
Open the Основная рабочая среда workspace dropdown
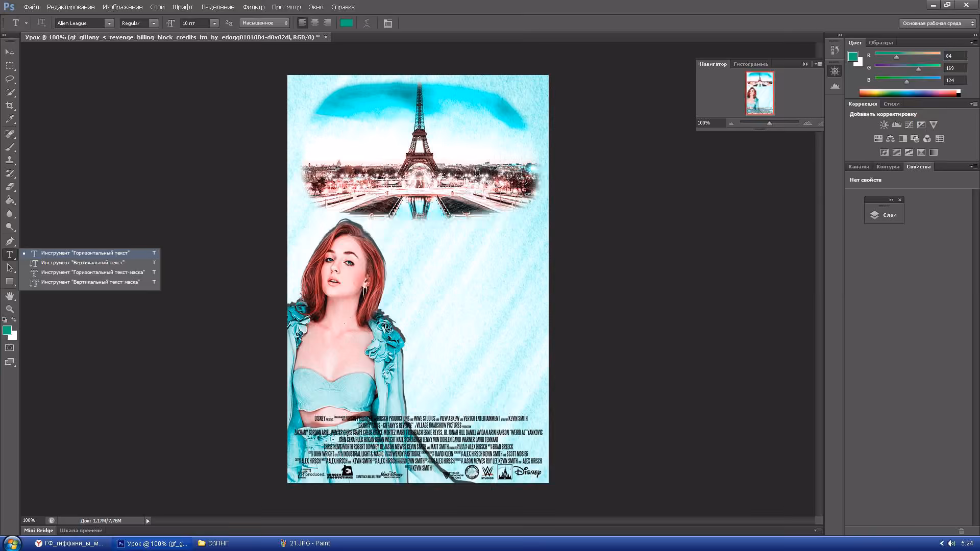click(938, 23)
